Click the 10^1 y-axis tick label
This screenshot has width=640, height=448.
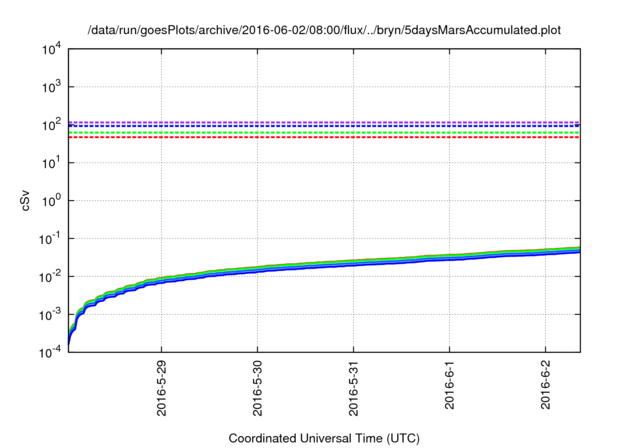click(x=51, y=163)
